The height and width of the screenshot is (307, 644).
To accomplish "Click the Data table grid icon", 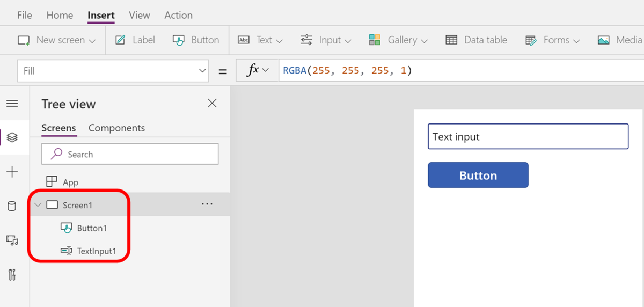I will (452, 40).
